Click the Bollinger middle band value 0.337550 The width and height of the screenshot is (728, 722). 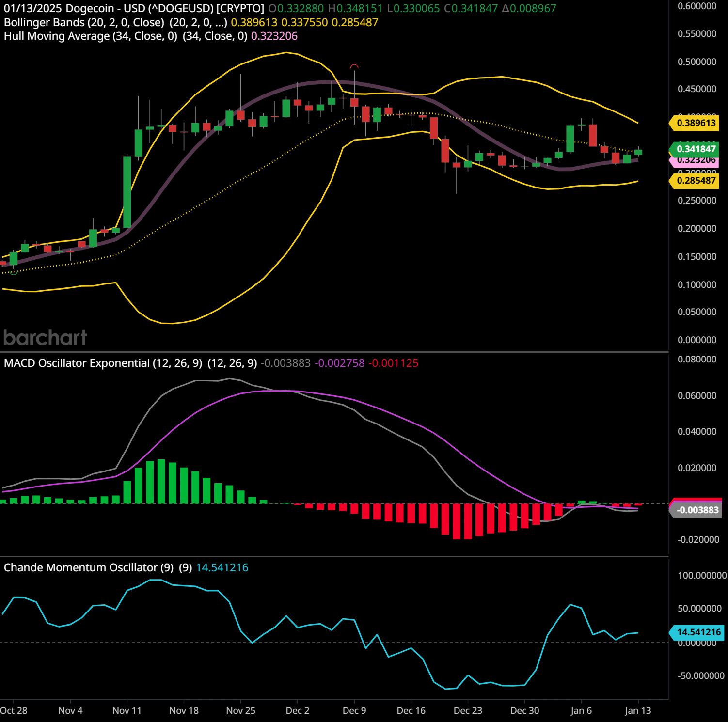pos(304,22)
